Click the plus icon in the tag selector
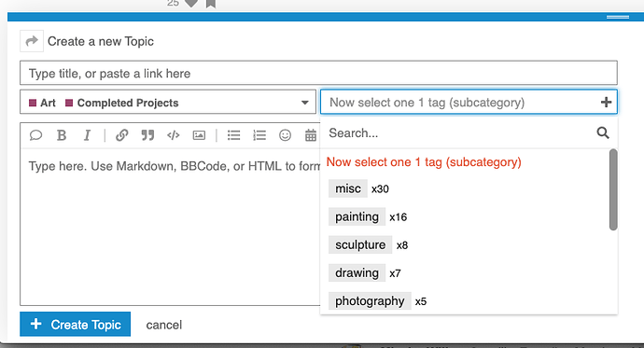 coord(607,103)
